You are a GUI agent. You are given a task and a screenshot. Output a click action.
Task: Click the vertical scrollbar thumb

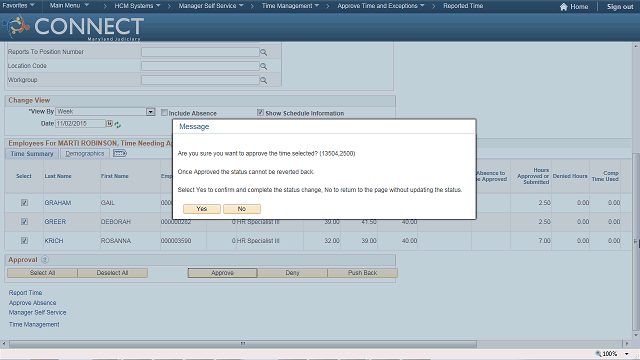pos(636,241)
